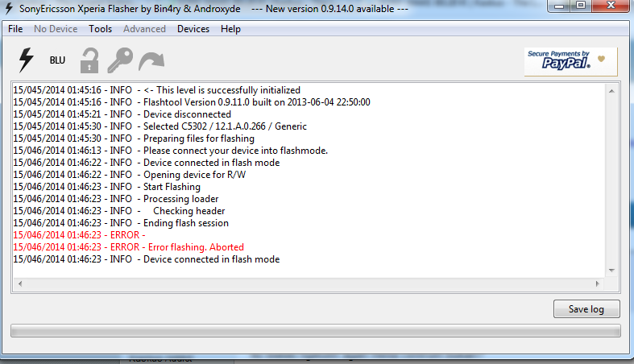
Task: Open the Advanced menu
Action: [144, 29]
